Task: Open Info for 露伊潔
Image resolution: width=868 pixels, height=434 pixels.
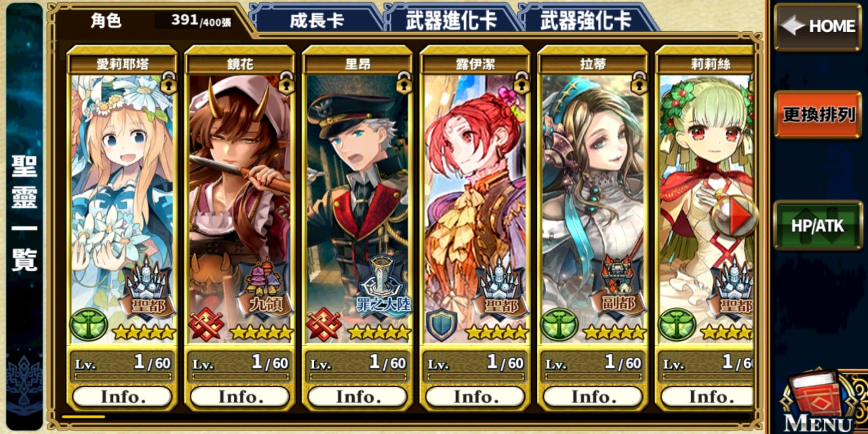Action: point(476,397)
